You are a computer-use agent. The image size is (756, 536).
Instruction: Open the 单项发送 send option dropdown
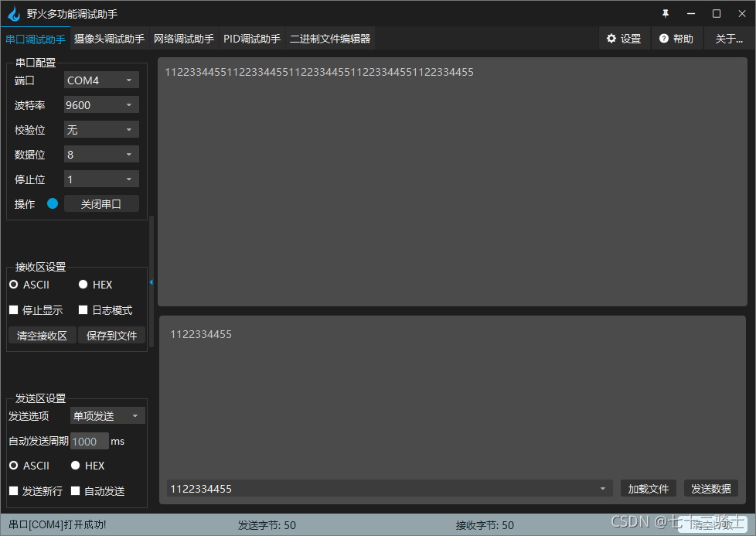107,416
